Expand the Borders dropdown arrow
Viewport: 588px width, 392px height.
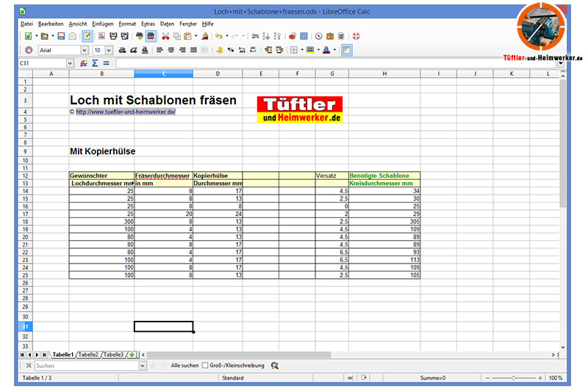pos(302,50)
